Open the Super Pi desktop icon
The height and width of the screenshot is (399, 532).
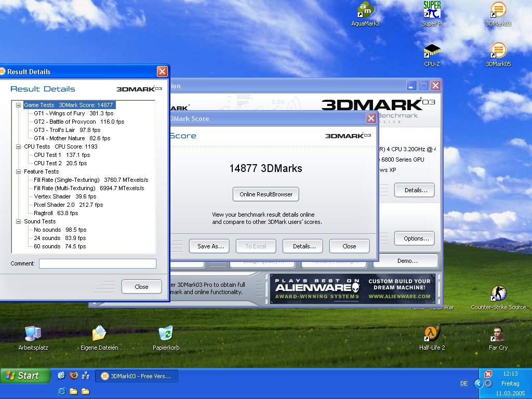pyautogui.click(x=432, y=14)
